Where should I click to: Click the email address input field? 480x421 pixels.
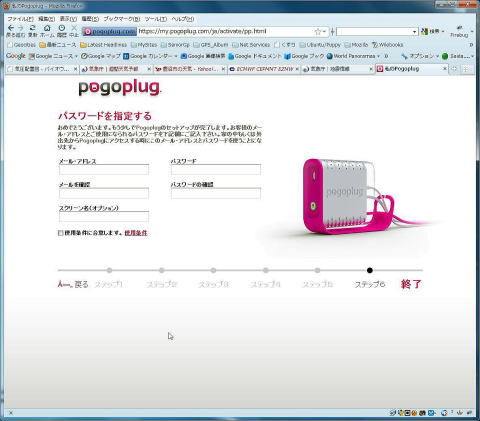pyautogui.click(x=104, y=170)
